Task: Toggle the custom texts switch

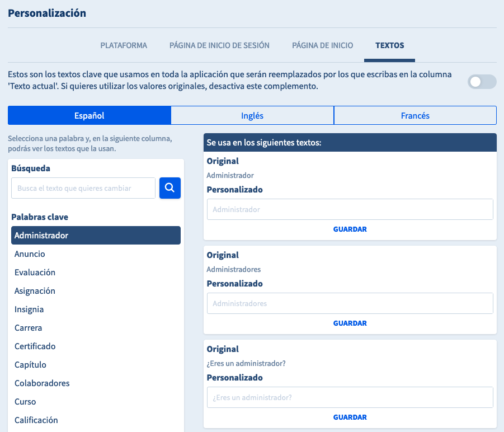Action: tap(482, 82)
